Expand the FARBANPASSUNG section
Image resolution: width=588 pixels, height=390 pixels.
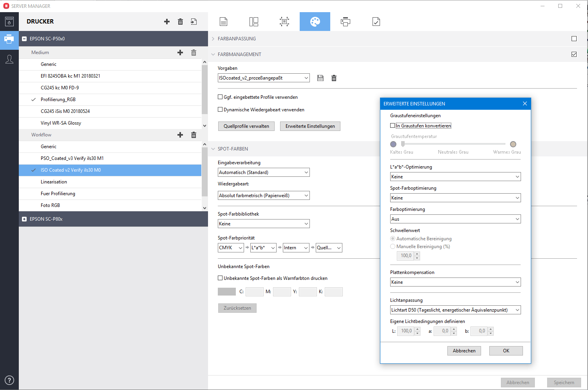(237, 39)
